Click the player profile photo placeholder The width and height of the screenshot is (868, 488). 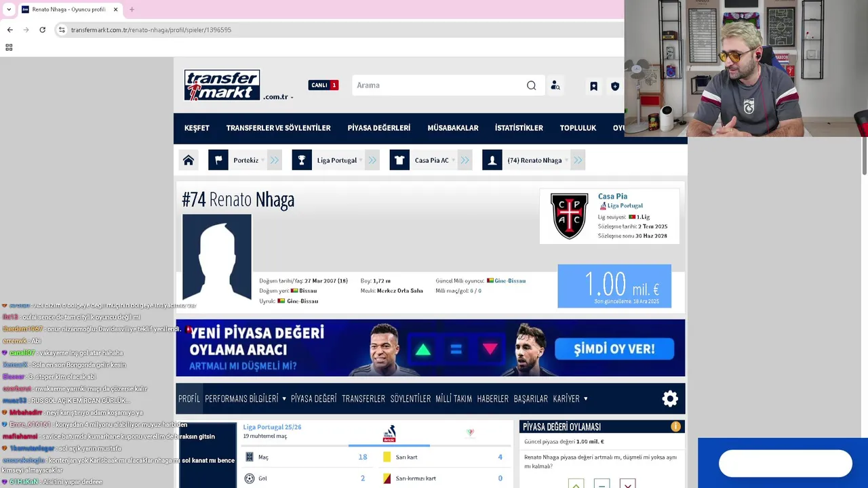217,258
